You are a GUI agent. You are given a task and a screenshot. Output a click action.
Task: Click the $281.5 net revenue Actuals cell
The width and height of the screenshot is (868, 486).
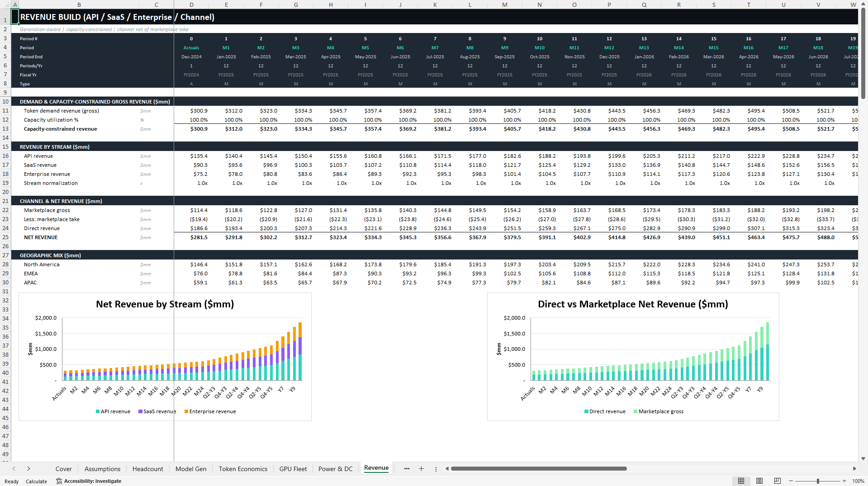click(191, 237)
